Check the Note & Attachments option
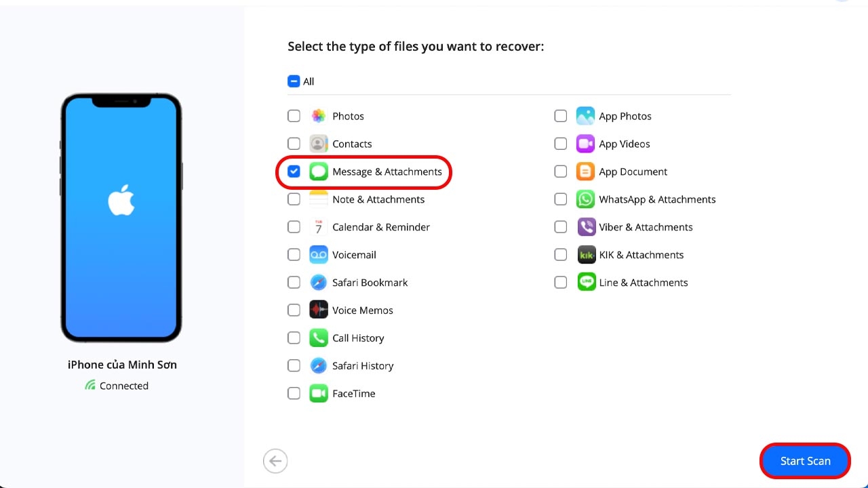Viewport: 868px width, 488px height. (x=294, y=199)
